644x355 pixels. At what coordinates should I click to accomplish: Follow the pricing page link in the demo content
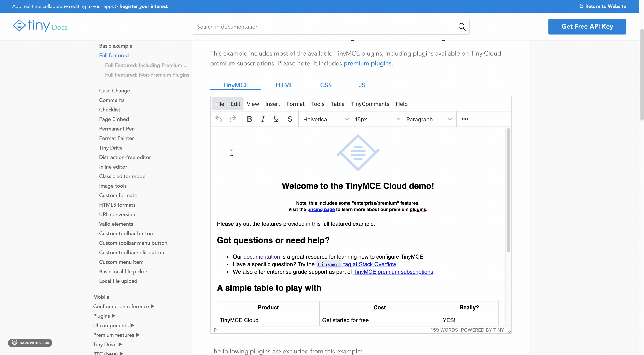click(321, 209)
